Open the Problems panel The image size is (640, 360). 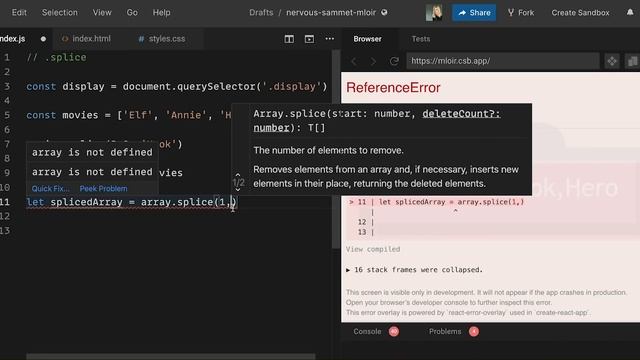click(x=445, y=331)
